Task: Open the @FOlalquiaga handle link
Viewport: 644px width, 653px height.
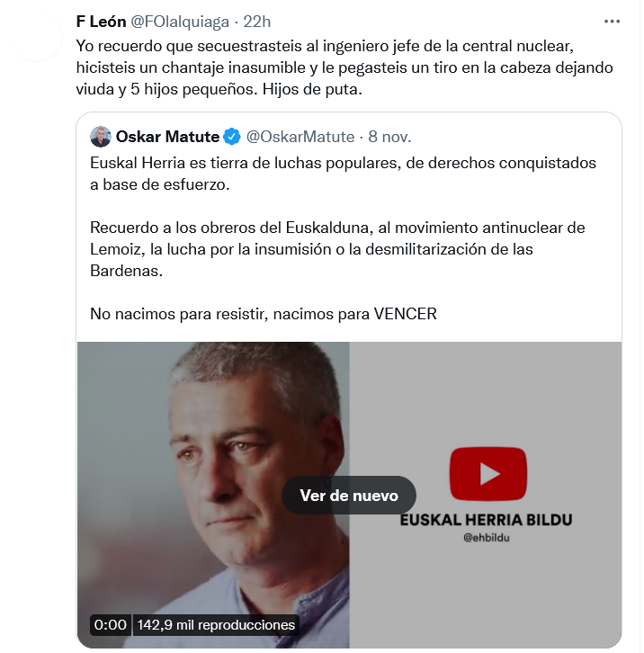Action: pos(180,22)
